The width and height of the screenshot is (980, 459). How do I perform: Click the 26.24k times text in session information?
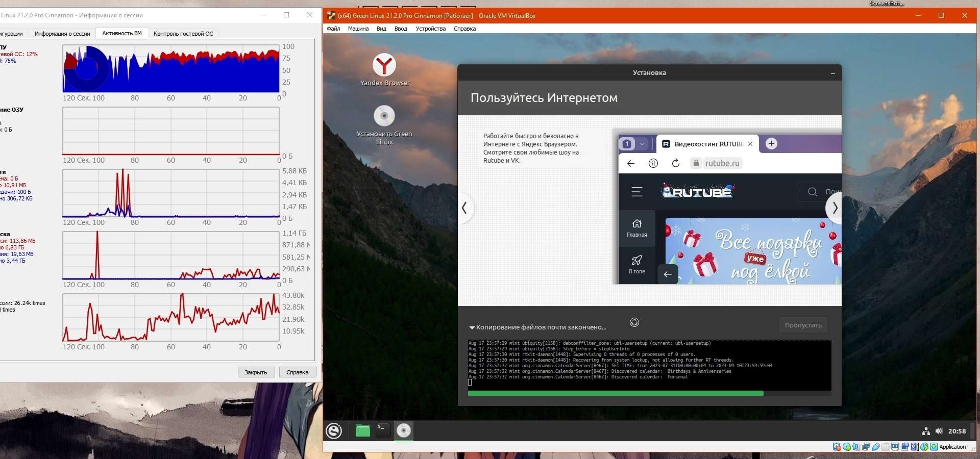tap(30, 303)
